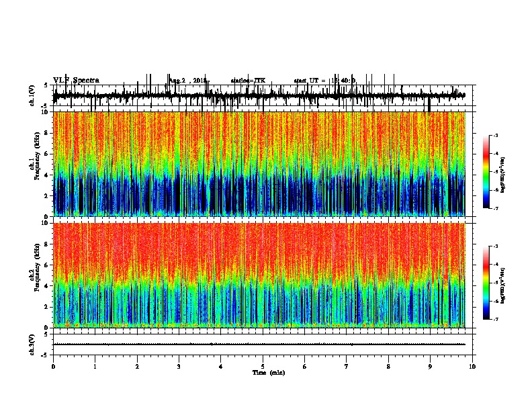Click the "7" tick on the time axis
This screenshot has width=532, height=411.
click(347, 367)
